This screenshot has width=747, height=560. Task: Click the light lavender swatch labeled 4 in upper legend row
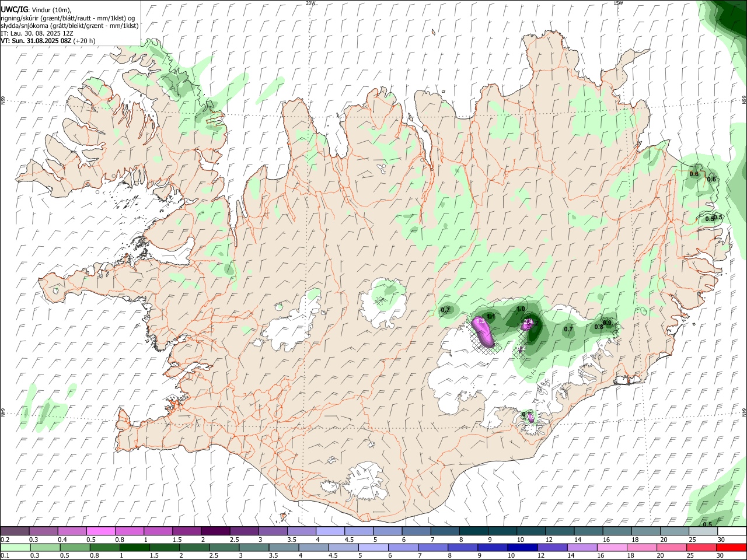coord(329,531)
